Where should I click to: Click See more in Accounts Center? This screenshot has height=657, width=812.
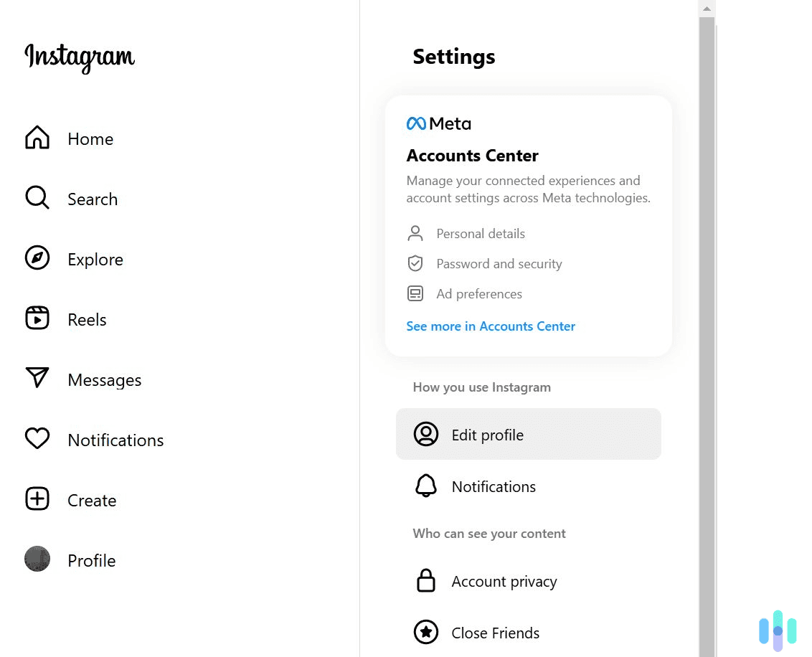tap(491, 326)
